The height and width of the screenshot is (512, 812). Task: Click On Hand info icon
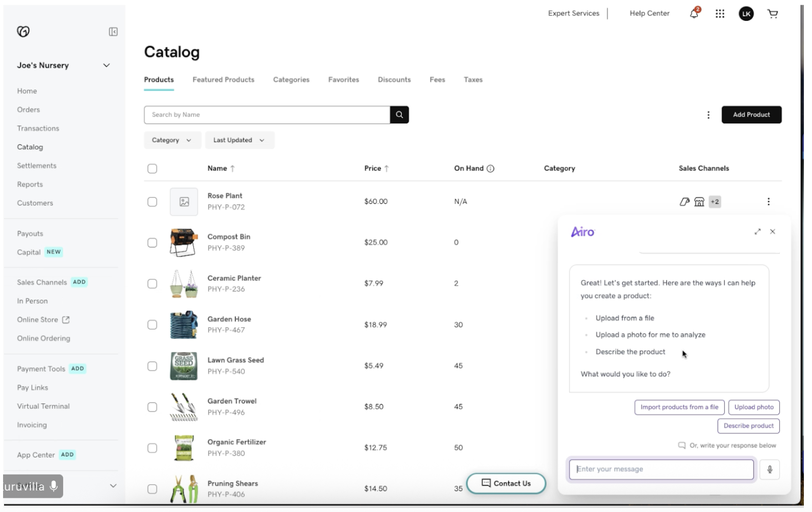pyautogui.click(x=490, y=168)
